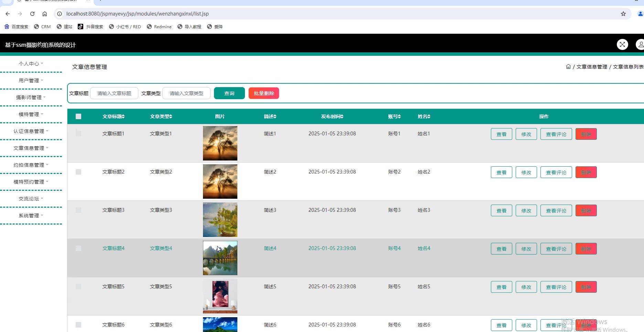Viewport: 644px width, 332px height.
Task: Toggle fullscreen with the expand icon
Action: pyautogui.click(x=622, y=44)
